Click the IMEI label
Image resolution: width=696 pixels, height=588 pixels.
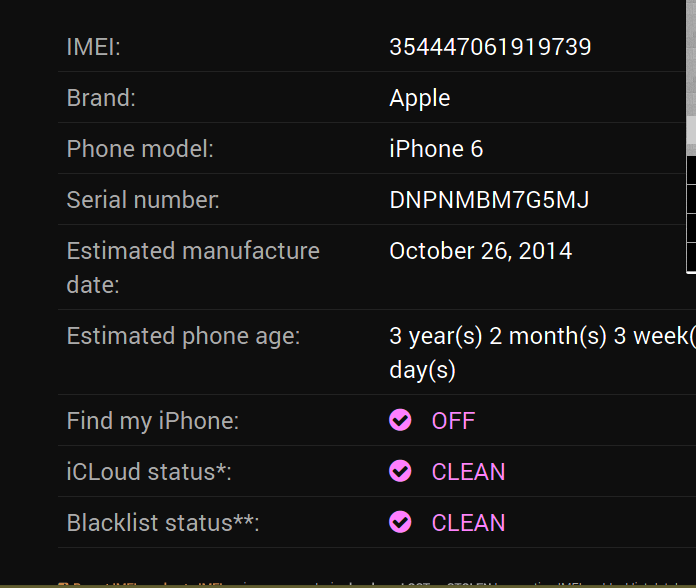click(x=93, y=47)
